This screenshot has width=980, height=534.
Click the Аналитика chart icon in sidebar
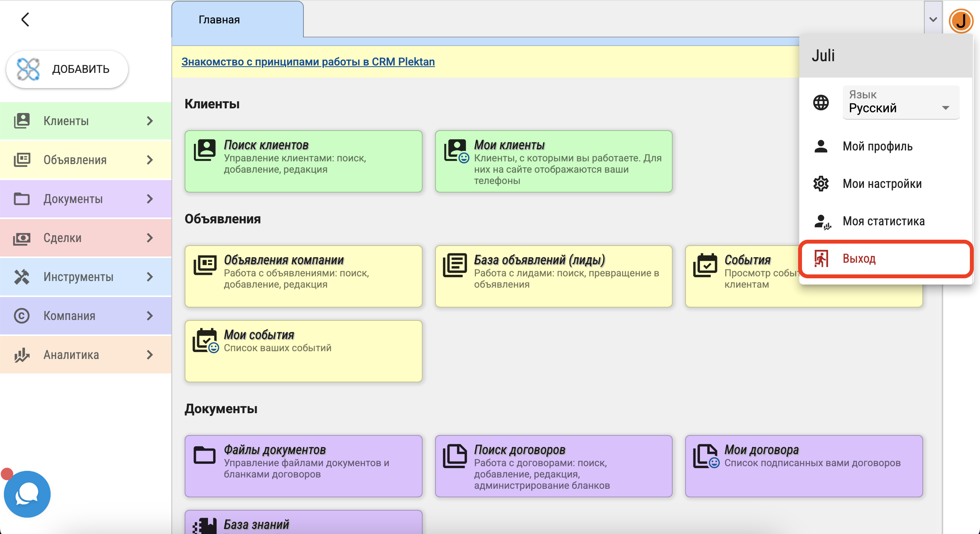[22, 355]
